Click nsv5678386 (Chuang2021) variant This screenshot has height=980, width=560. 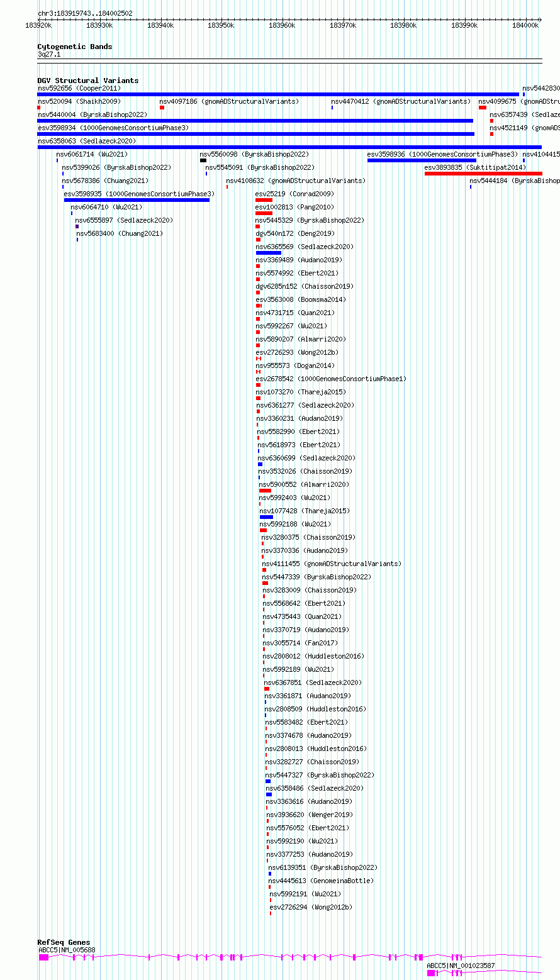[105, 181]
